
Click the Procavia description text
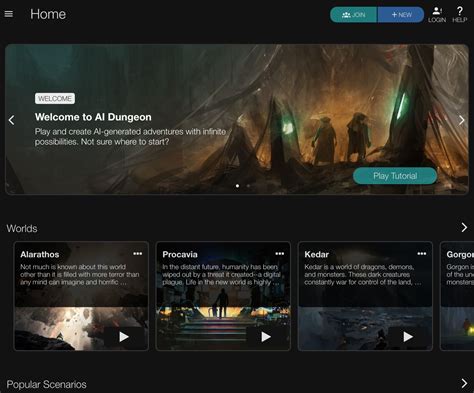pos(221,275)
